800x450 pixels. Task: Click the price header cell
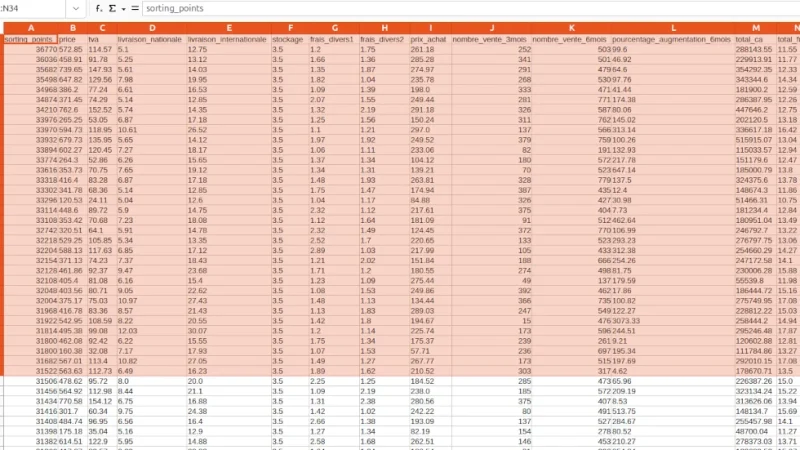[x=72, y=39]
